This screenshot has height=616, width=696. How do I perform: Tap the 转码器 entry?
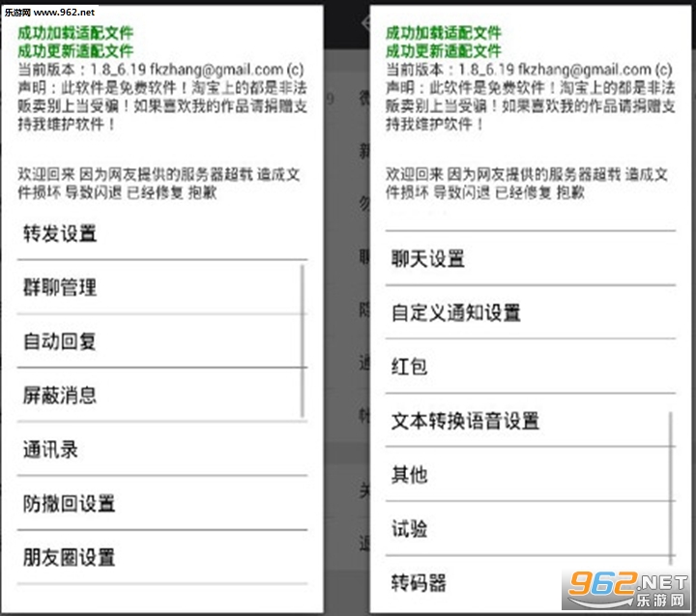[420, 583]
